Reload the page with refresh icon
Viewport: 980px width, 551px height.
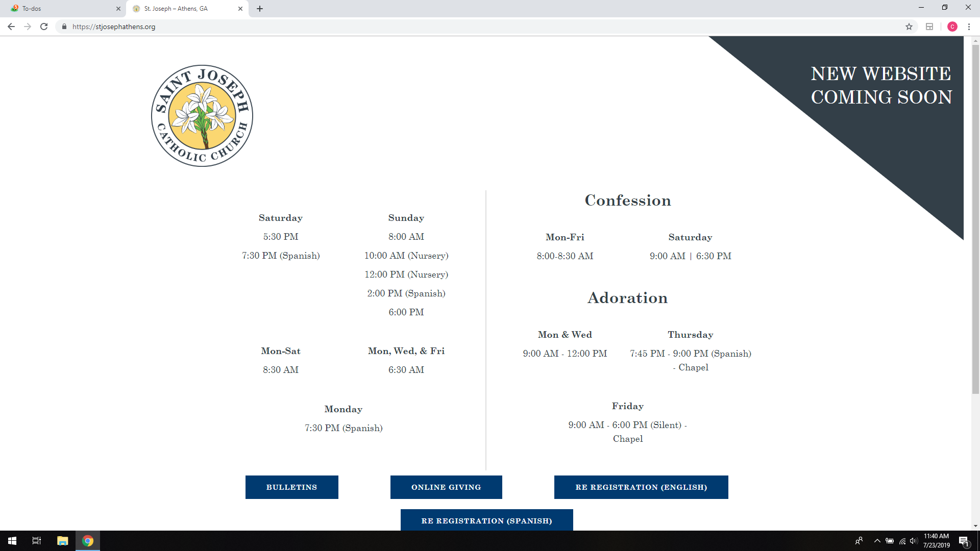44,27
